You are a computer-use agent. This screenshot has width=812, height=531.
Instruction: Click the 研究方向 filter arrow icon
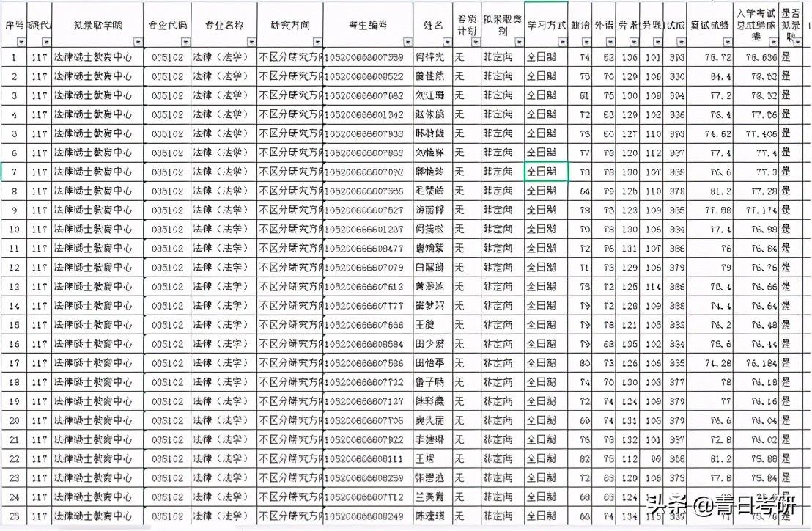click(x=317, y=42)
